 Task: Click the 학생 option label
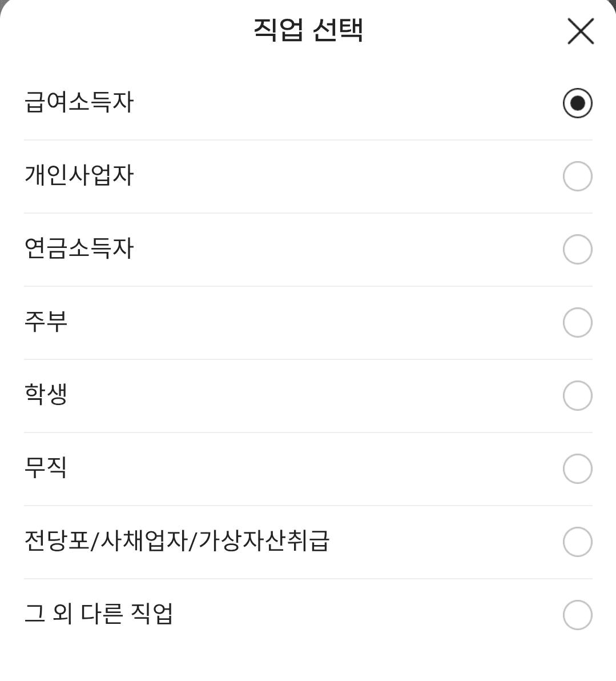pos(46,395)
